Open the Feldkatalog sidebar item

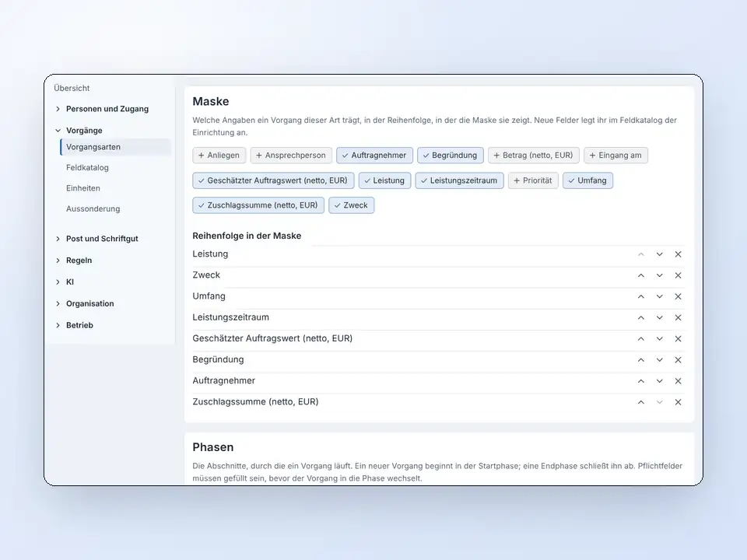(x=87, y=168)
